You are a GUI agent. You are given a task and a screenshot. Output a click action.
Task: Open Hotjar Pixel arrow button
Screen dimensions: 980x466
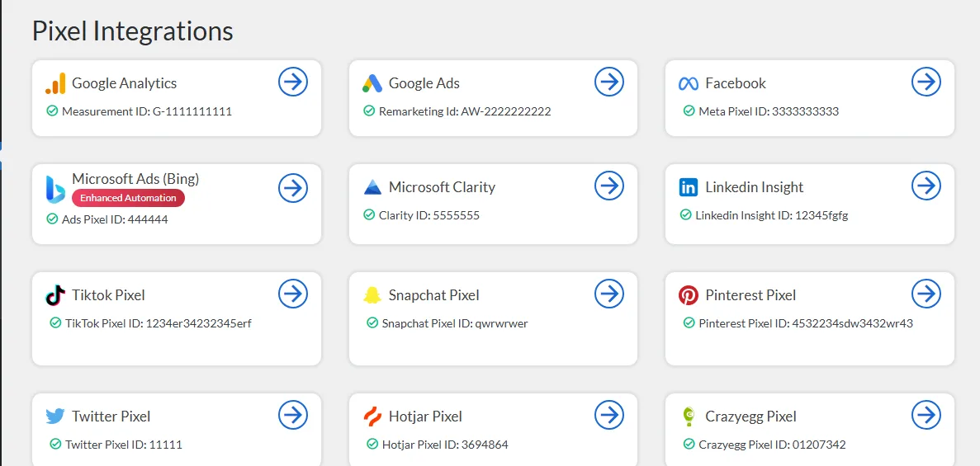[609, 415]
